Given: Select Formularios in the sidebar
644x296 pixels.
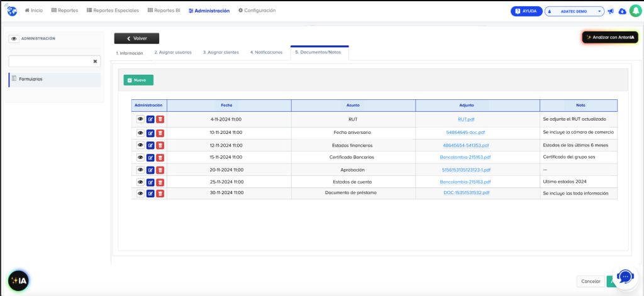Looking at the screenshot, I should point(55,79).
